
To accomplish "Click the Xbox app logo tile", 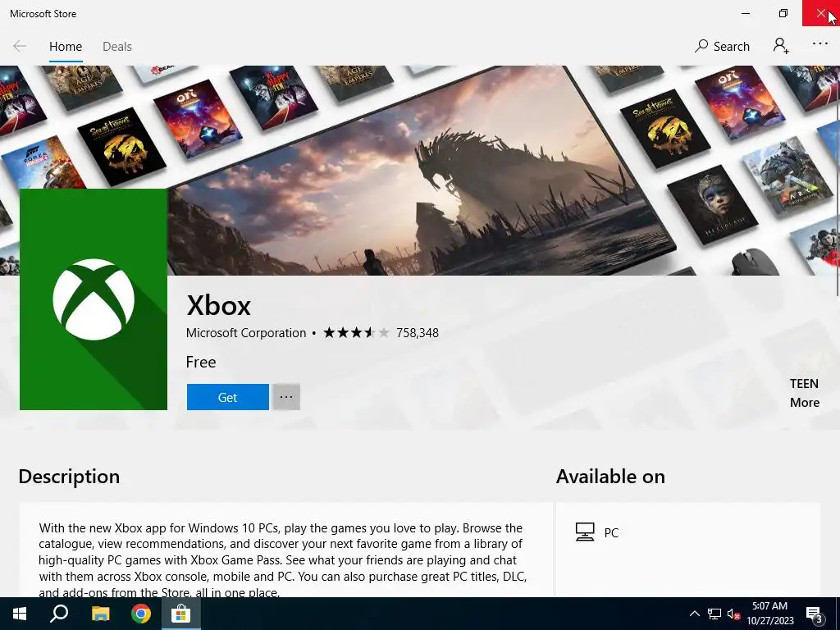I will (94, 299).
